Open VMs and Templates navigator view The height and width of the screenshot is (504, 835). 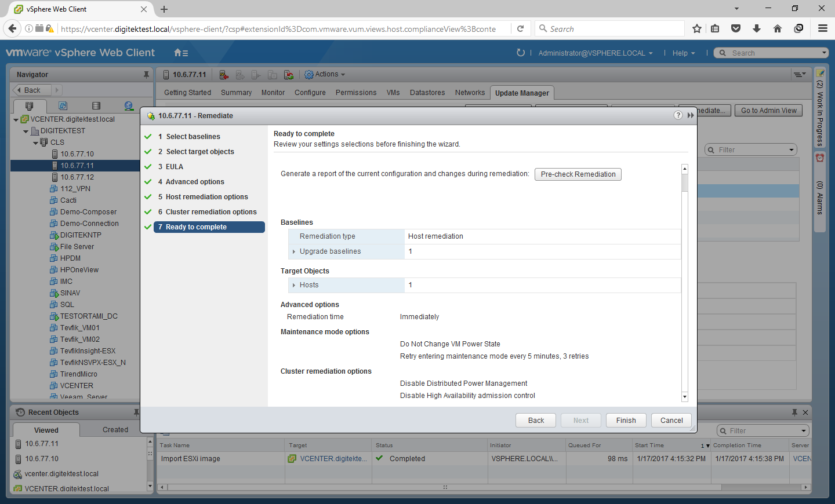[63, 106]
